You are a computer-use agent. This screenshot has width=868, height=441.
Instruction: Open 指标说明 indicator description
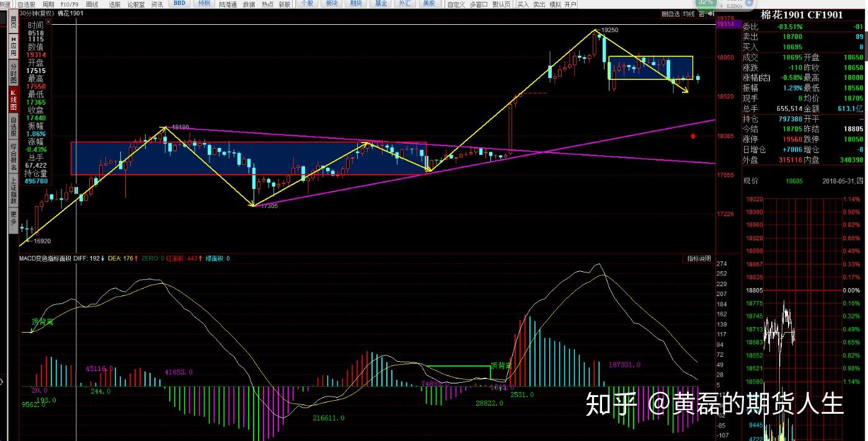pos(698,258)
